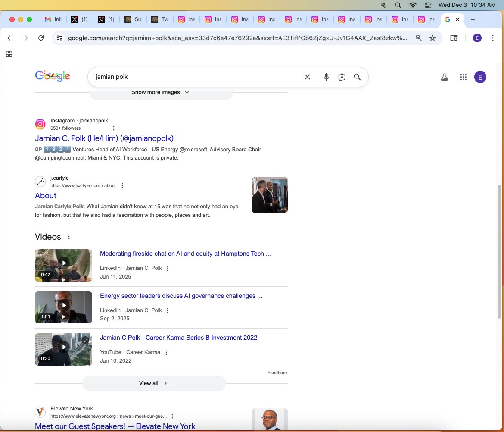
Task: Switch to the Su tab
Action: click(133, 19)
